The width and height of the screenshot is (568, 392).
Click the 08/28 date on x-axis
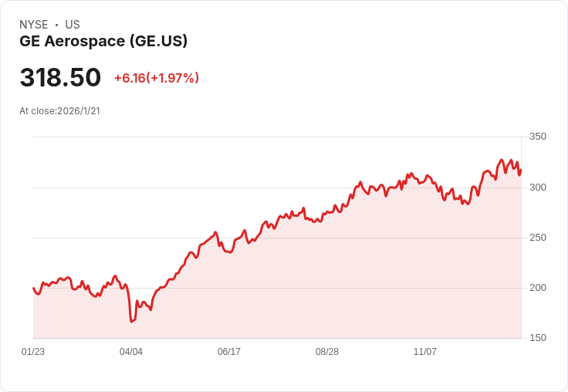(327, 352)
